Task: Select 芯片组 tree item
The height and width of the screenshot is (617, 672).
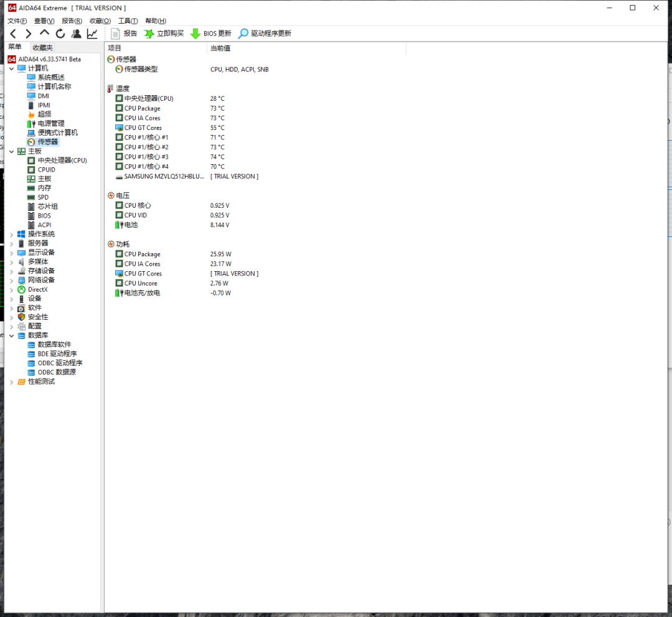Action: [x=47, y=206]
